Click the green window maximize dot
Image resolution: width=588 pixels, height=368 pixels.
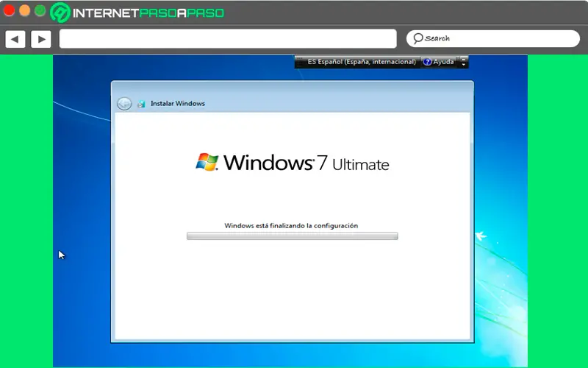[x=40, y=10]
